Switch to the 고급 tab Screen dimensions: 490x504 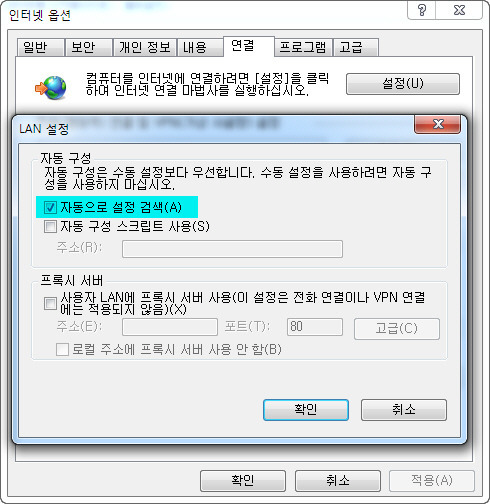[356, 47]
